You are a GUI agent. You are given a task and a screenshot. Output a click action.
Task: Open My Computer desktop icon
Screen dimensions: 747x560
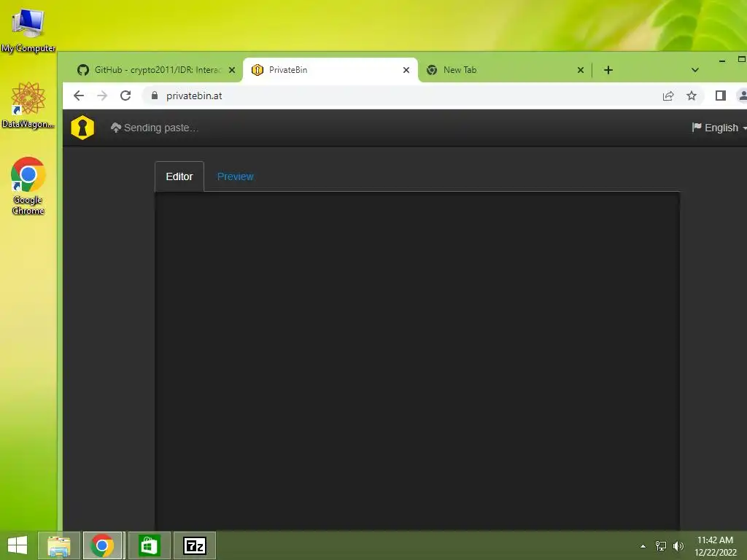pos(28,29)
